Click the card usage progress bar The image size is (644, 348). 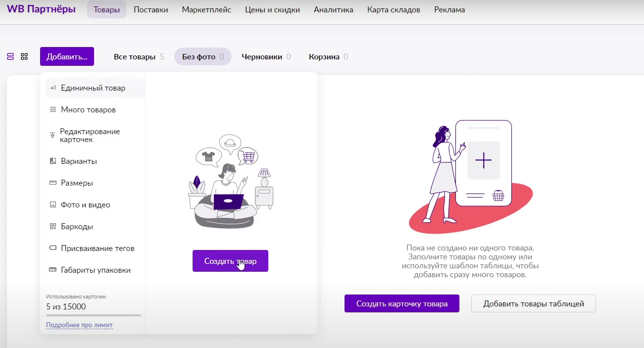coord(94,315)
